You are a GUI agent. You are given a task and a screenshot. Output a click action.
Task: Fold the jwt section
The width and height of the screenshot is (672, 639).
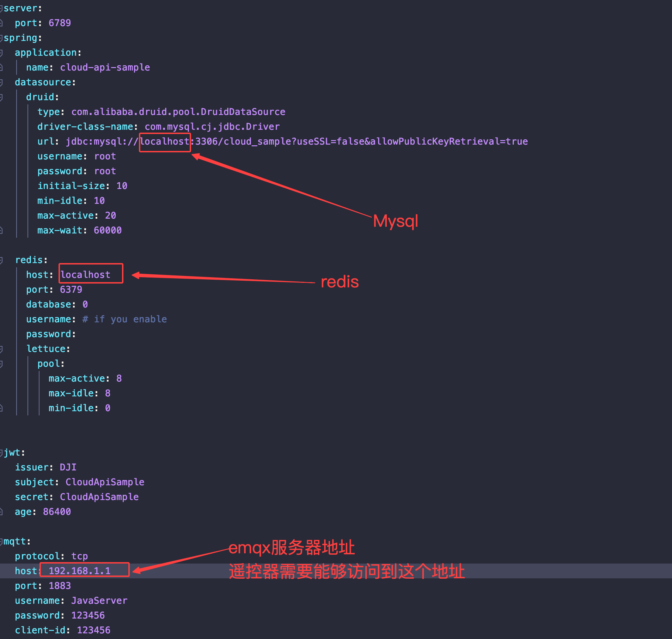pos(1,453)
